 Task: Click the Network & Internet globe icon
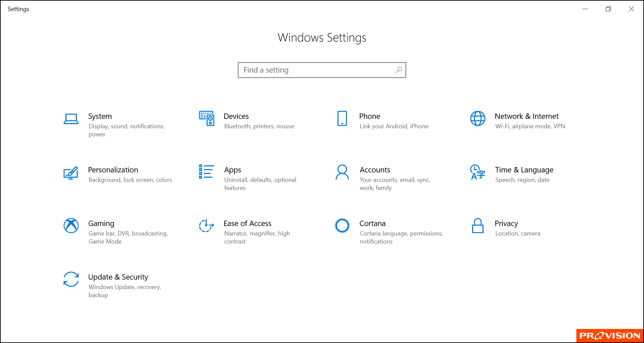(478, 118)
